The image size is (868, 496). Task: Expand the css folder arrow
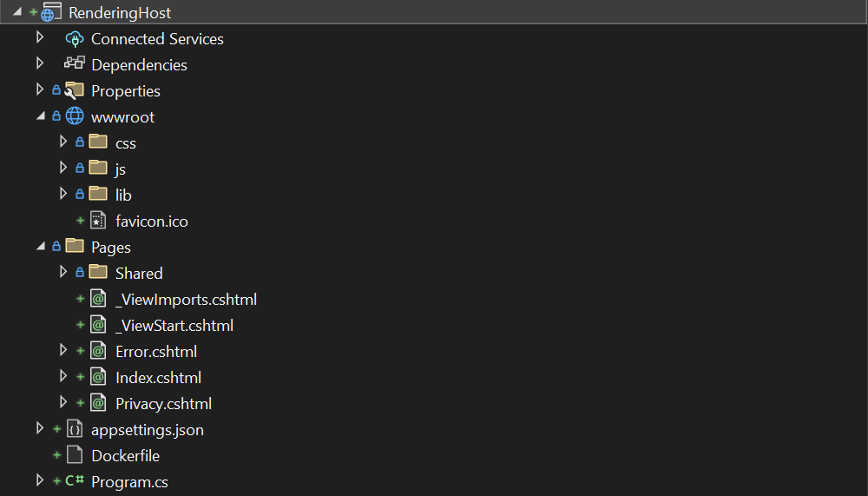[63, 142]
